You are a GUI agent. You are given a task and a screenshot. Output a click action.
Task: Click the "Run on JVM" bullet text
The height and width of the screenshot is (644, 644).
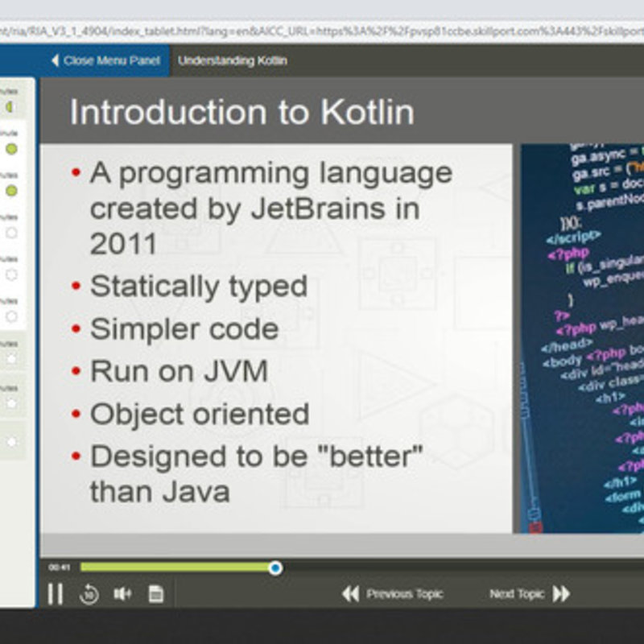point(179,371)
